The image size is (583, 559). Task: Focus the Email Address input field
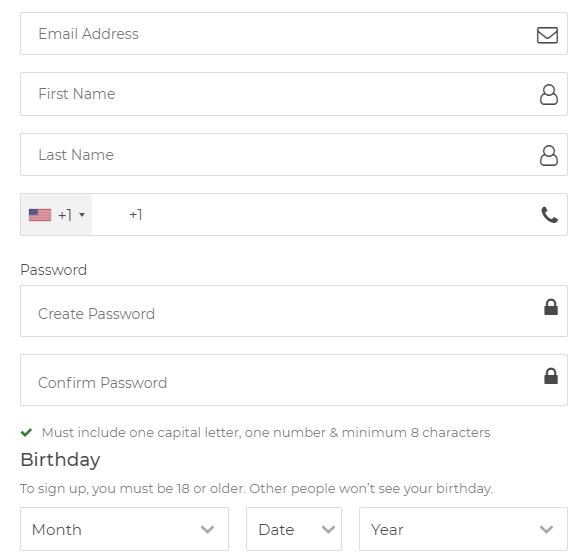[294, 33]
